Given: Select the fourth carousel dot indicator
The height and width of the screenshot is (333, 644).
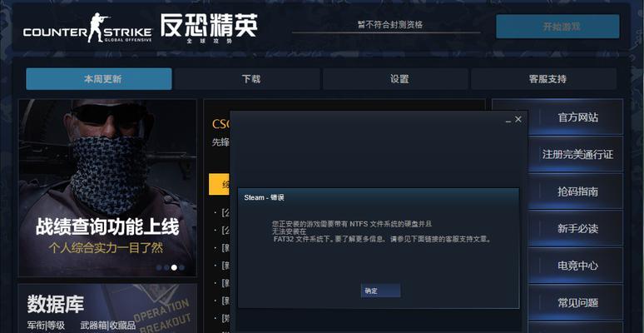Looking at the screenshot, I should click(x=181, y=267).
